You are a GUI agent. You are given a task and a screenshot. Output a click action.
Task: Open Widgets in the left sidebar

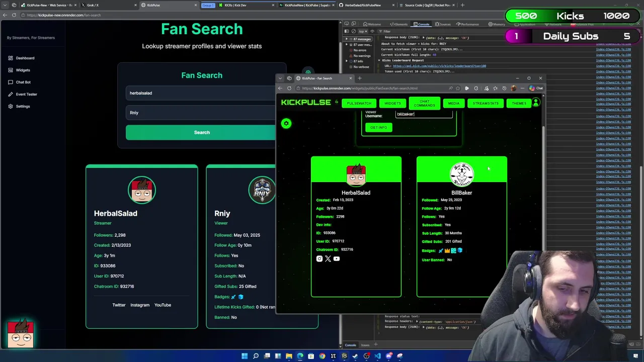tap(19, 70)
